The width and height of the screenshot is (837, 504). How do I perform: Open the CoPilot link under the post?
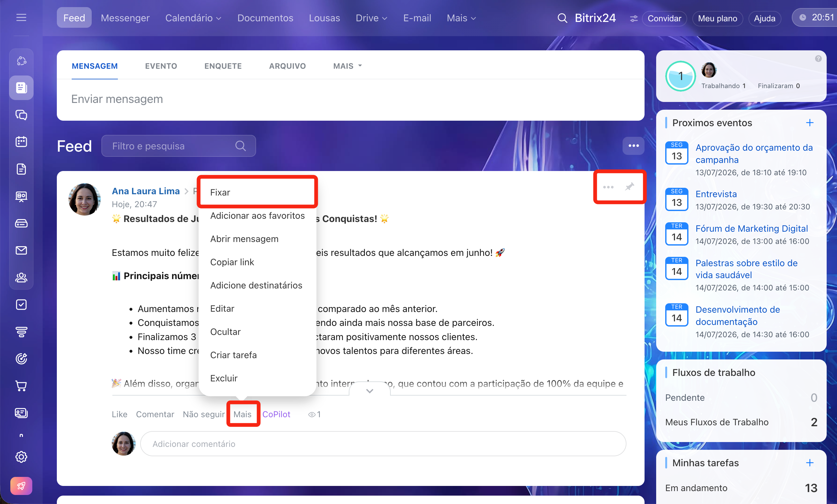pos(276,414)
